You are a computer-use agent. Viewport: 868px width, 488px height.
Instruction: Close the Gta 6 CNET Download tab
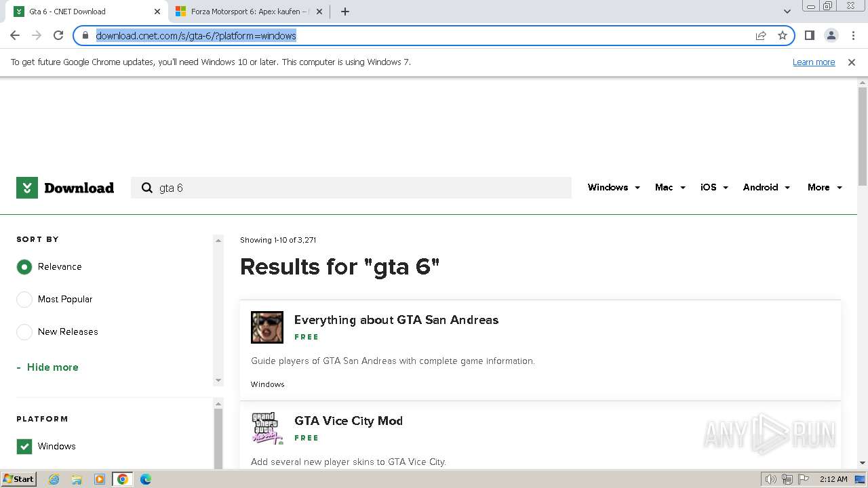pos(157,12)
